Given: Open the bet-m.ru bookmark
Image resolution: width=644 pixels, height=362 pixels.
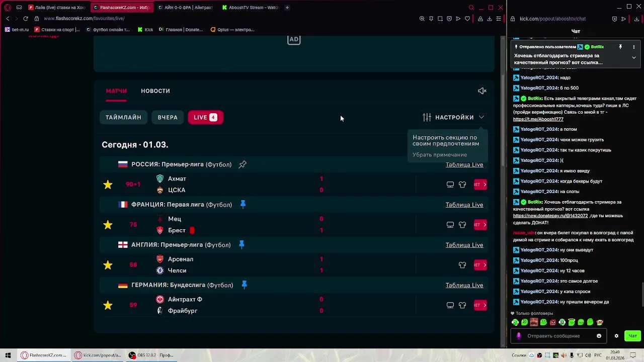Looking at the screenshot, I should pos(17,30).
